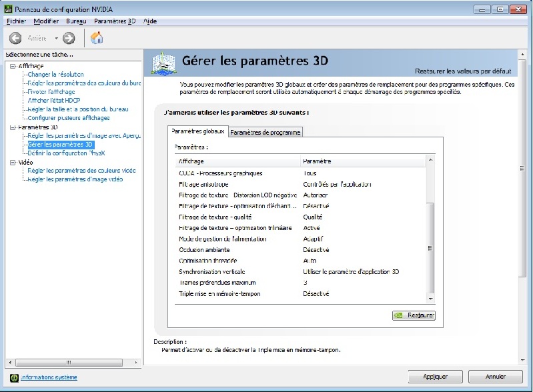Open Informations système link

49,377
